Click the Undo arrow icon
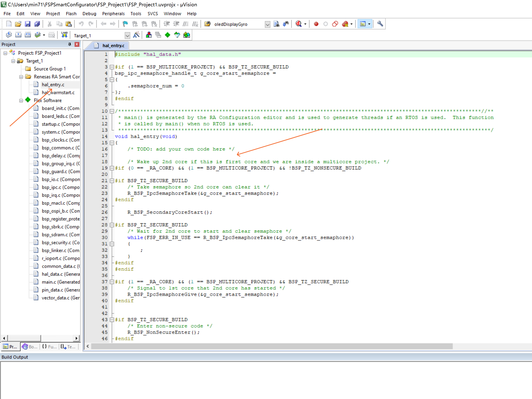This screenshot has width=532, height=399. click(x=81, y=24)
